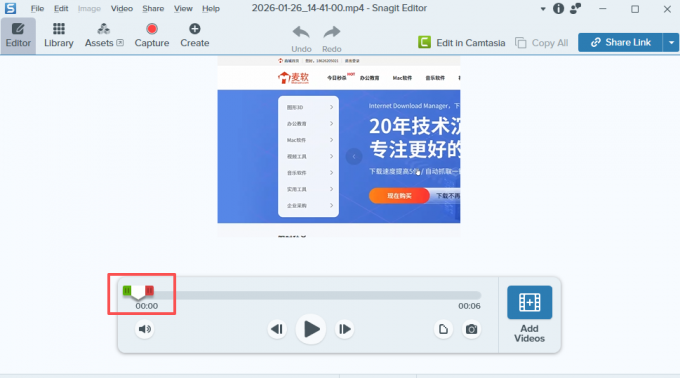Viewport: 680px width, 378px height.
Task: Open the Share menu
Action: (x=153, y=8)
